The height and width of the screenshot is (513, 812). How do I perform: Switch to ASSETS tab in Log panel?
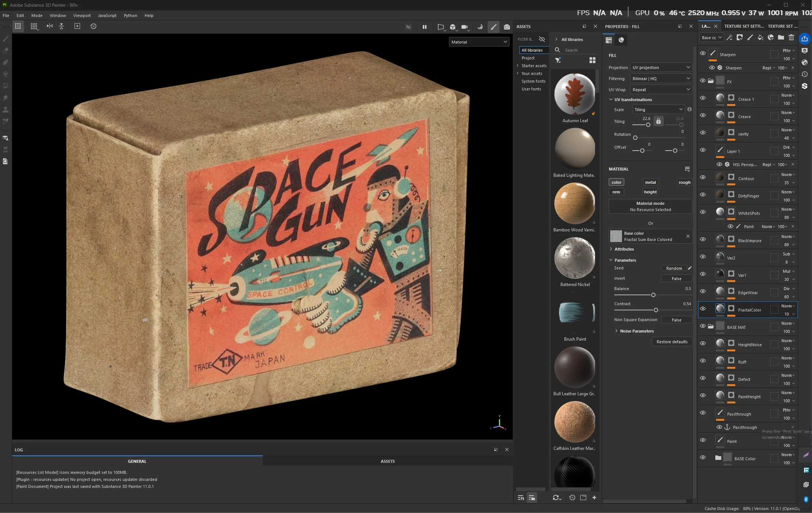388,461
